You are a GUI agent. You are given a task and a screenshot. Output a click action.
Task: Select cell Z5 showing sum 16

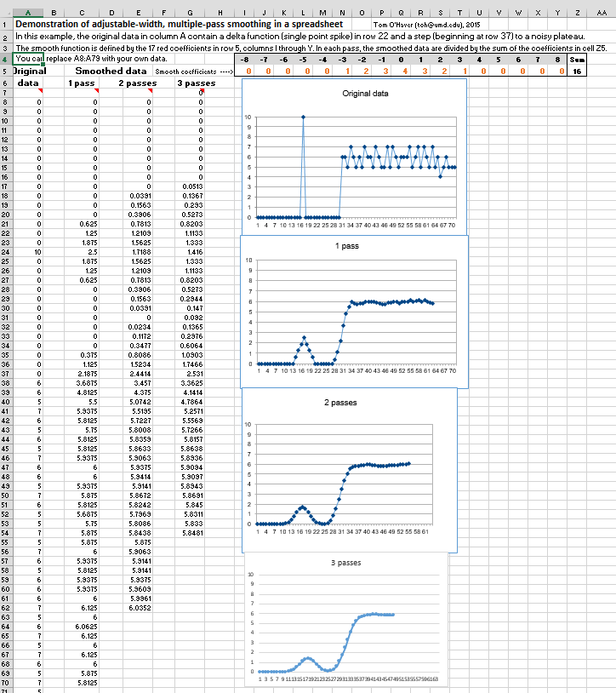pos(578,72)
